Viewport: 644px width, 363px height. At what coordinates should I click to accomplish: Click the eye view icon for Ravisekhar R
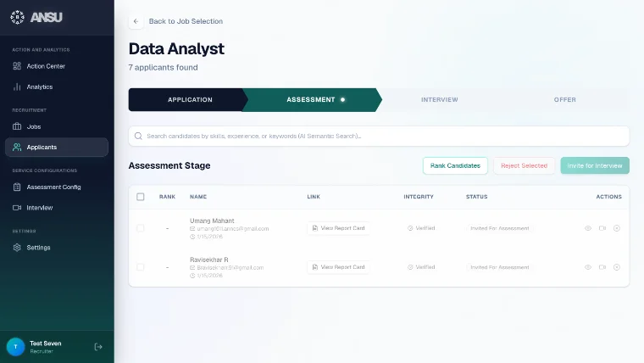(x=588, y=267)
